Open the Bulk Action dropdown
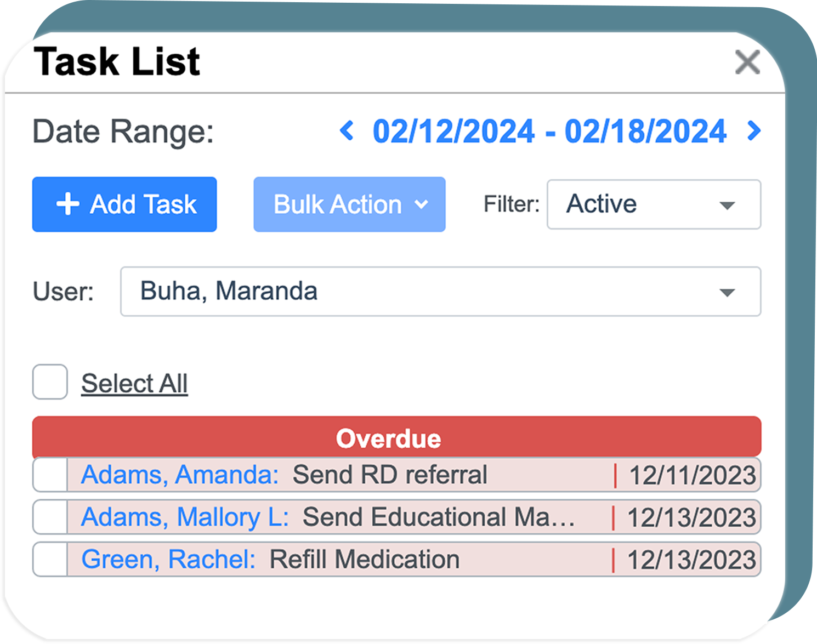 tap(349, 204)
